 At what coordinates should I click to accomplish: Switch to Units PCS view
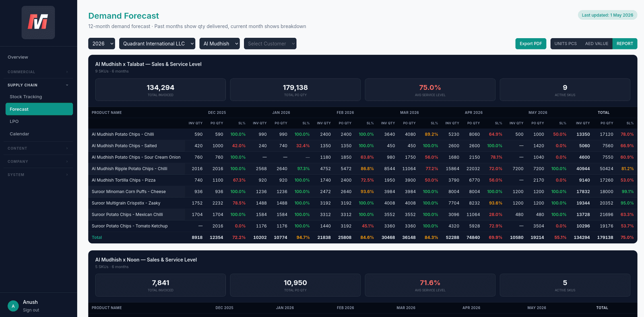pyautogui.click(x=566, y=43)
